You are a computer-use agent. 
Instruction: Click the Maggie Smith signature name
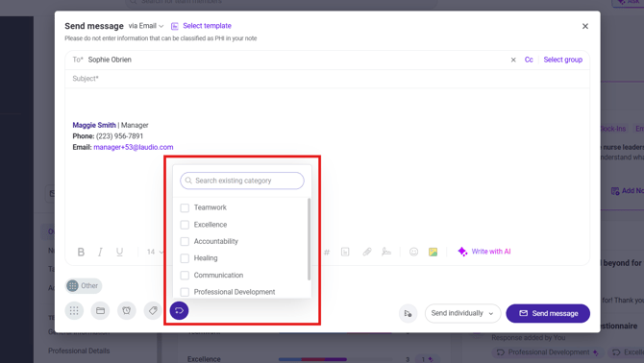pos(94,125)
